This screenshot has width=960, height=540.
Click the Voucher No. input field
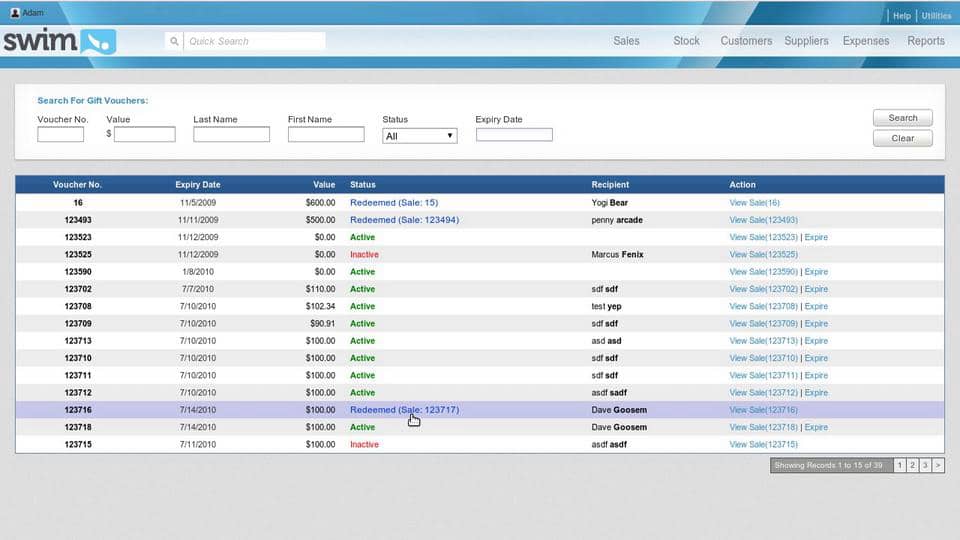point(61,135)
